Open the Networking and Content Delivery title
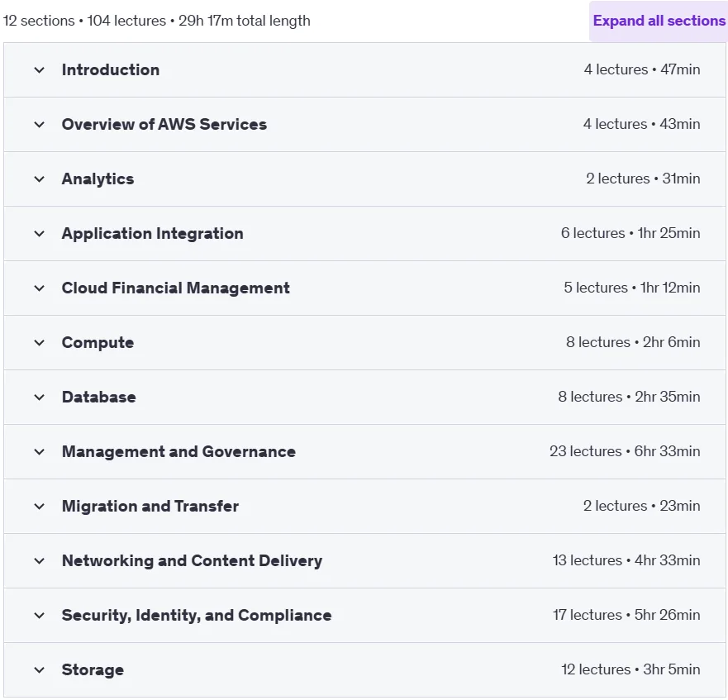This screenshot has height=700, width=728. pos(193,560)
